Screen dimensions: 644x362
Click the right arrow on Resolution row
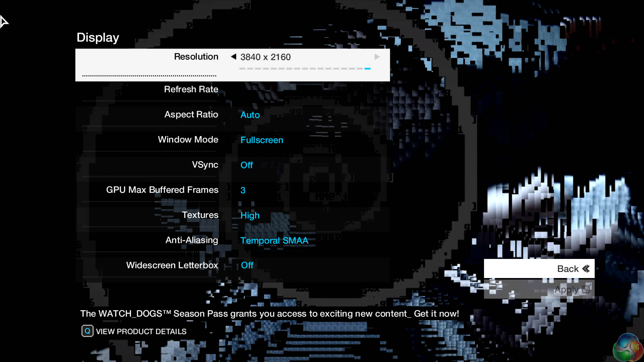pyautogui.click(x=377, y=57)
